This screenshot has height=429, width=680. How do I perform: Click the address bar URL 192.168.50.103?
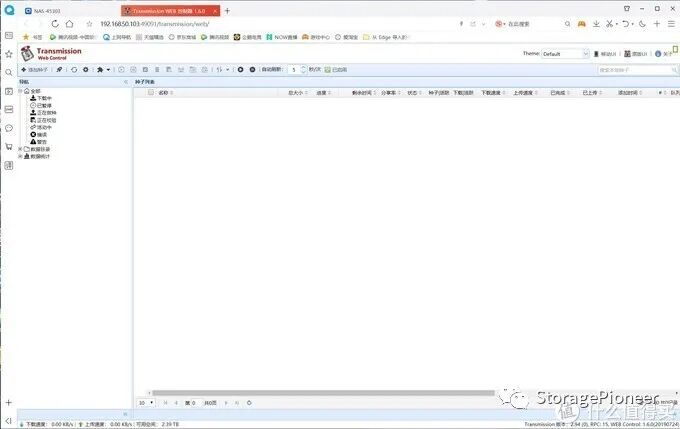154,24
